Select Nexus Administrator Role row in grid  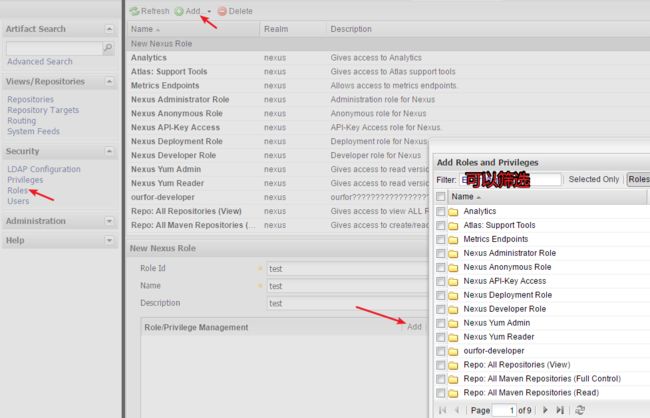coord(278,100)
